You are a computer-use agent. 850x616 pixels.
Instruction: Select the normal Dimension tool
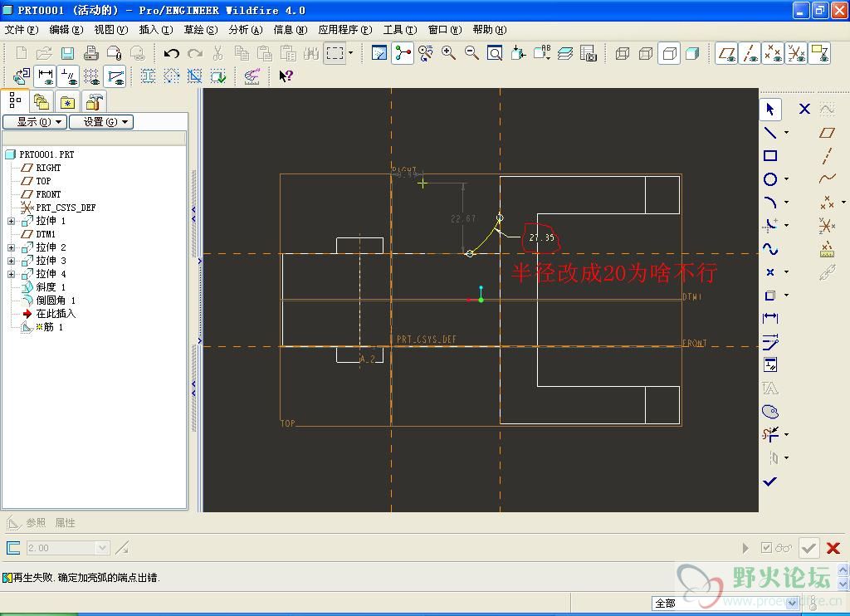[770, 318]
